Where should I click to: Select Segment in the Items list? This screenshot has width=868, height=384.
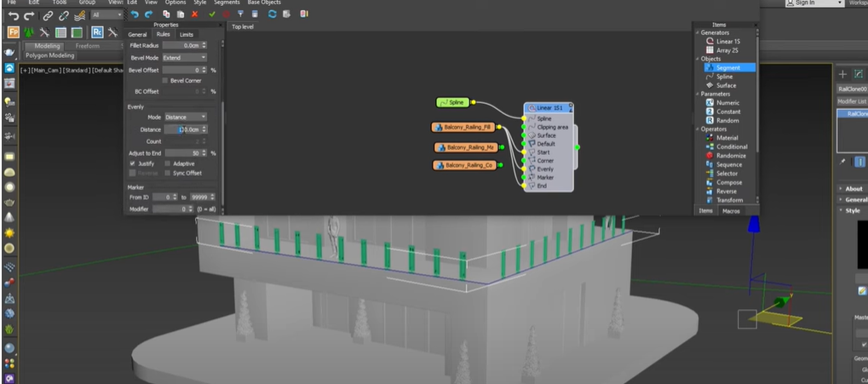coord(727,67)
